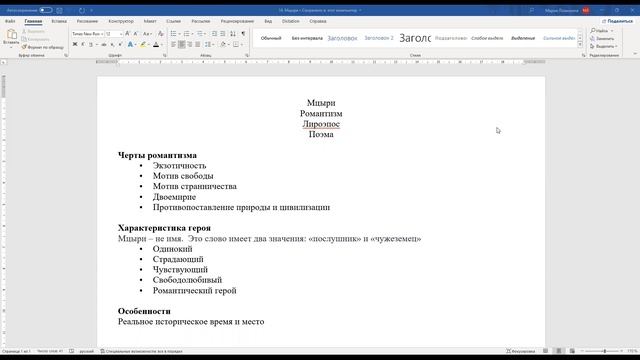The width and height of the screenshot is (640, 360).
Task: Paste clipboard contents with the Вставить button
Action: click(11, 37)
